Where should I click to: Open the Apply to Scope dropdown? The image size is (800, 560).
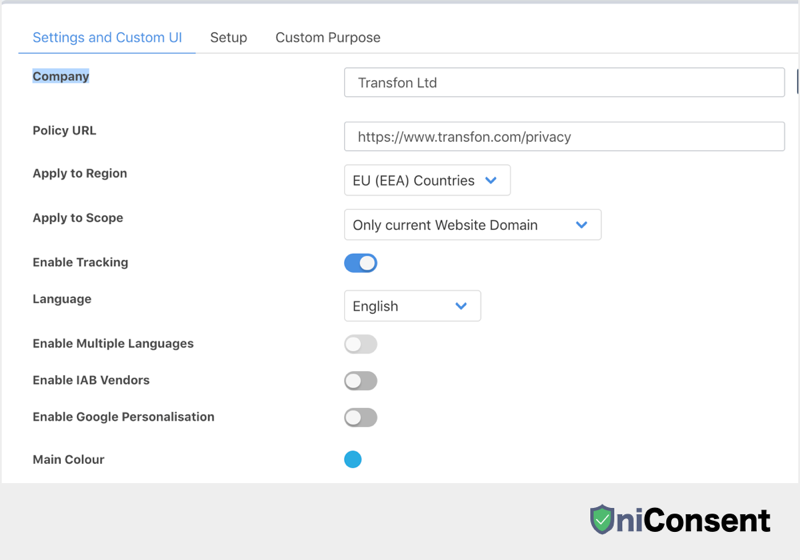pos(472,224)
